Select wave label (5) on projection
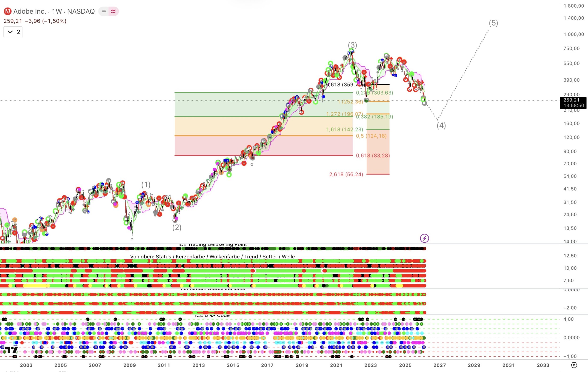 coord(493,23)
